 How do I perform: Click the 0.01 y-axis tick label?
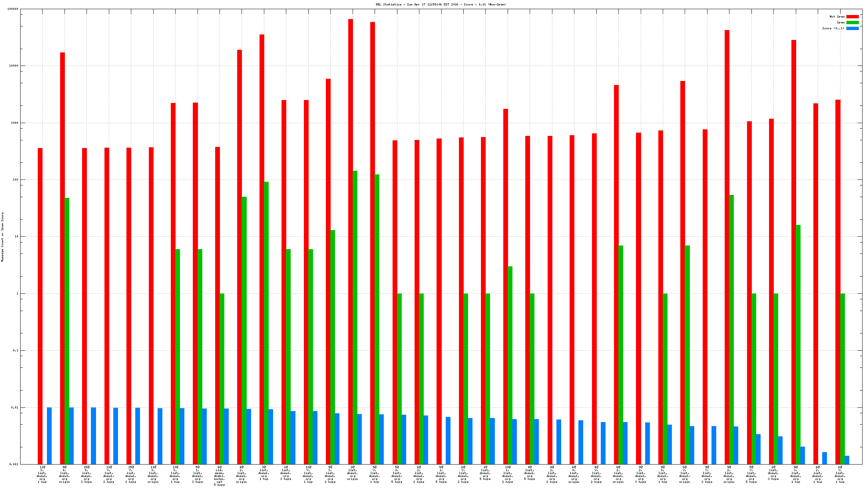[x=15, y=407]
